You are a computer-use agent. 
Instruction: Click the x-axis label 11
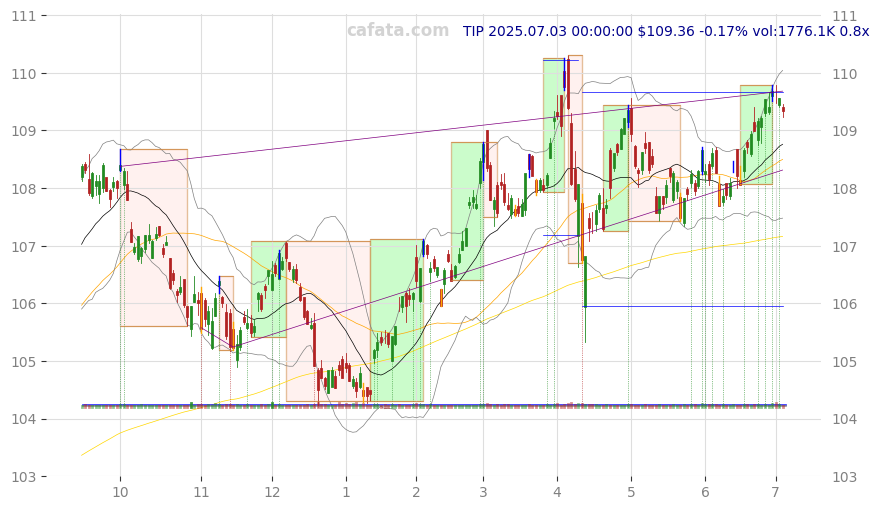click(201, 493)
